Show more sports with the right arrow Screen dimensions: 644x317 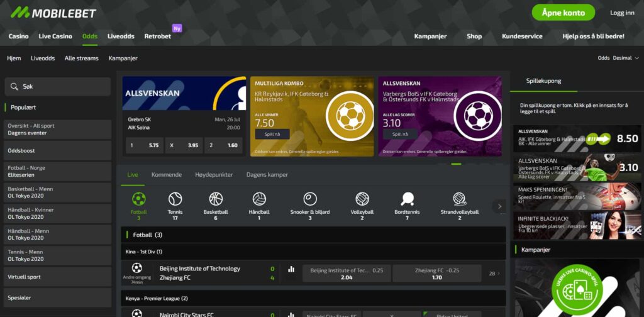pyautogui.click(x=499, y=206)
